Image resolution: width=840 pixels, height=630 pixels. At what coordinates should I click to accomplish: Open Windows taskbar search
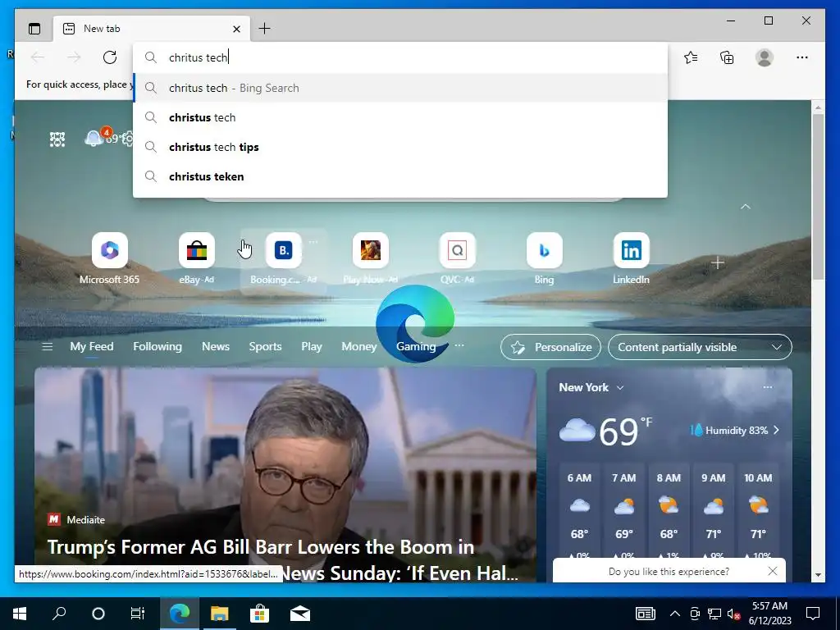tap(59, 614)
